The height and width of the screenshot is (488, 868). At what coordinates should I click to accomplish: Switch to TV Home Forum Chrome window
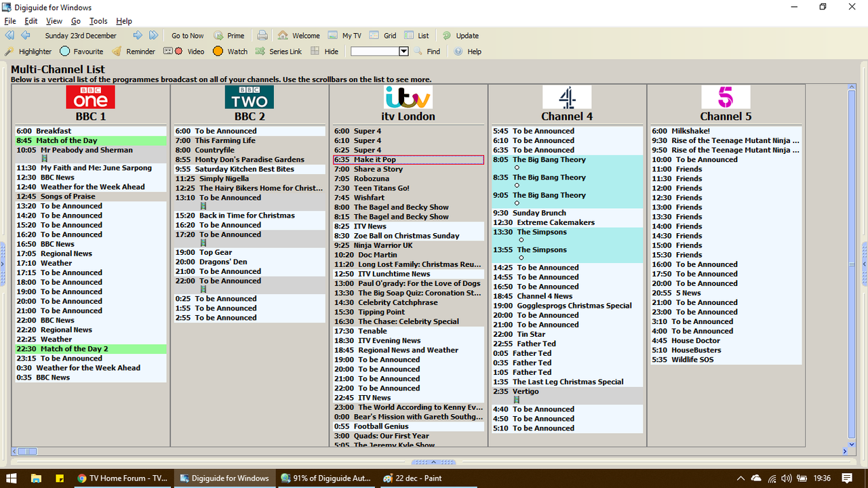coord(122,478)
